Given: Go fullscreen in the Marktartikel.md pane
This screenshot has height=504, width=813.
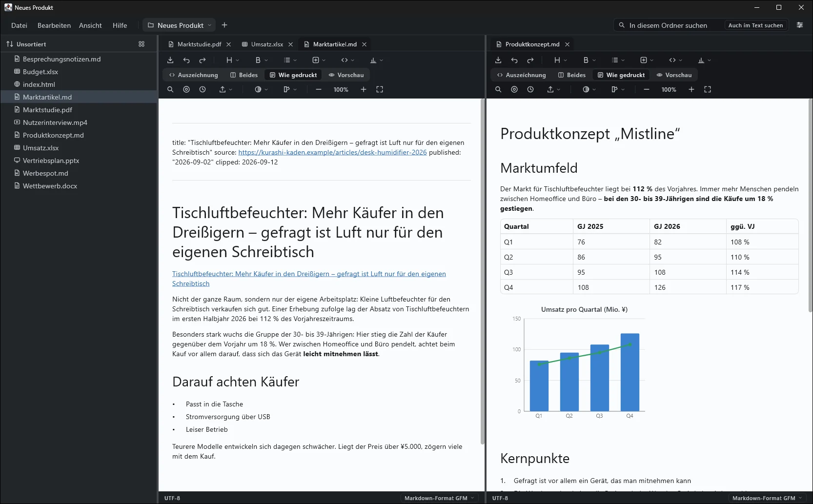Looking at the screenshot, I should coord(380,89).
